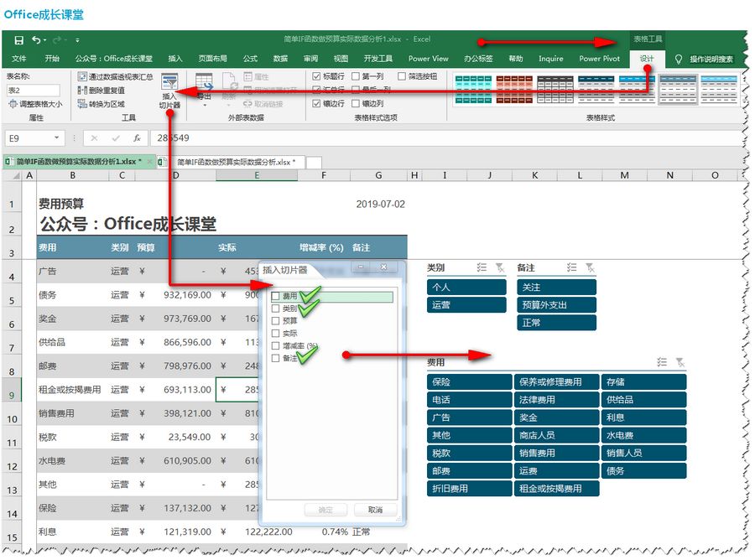Click the formula bar confirm checkmark icon

point(116,138)
